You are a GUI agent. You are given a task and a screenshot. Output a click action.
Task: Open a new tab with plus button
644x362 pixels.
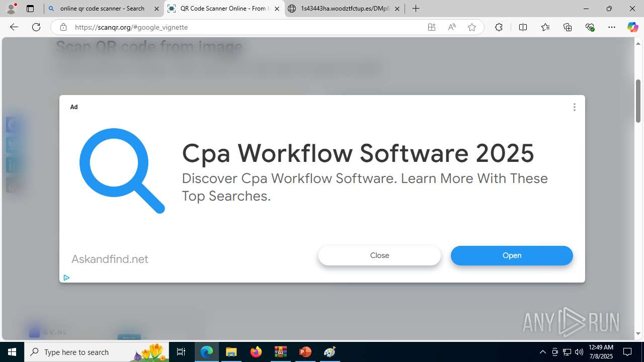416,9
